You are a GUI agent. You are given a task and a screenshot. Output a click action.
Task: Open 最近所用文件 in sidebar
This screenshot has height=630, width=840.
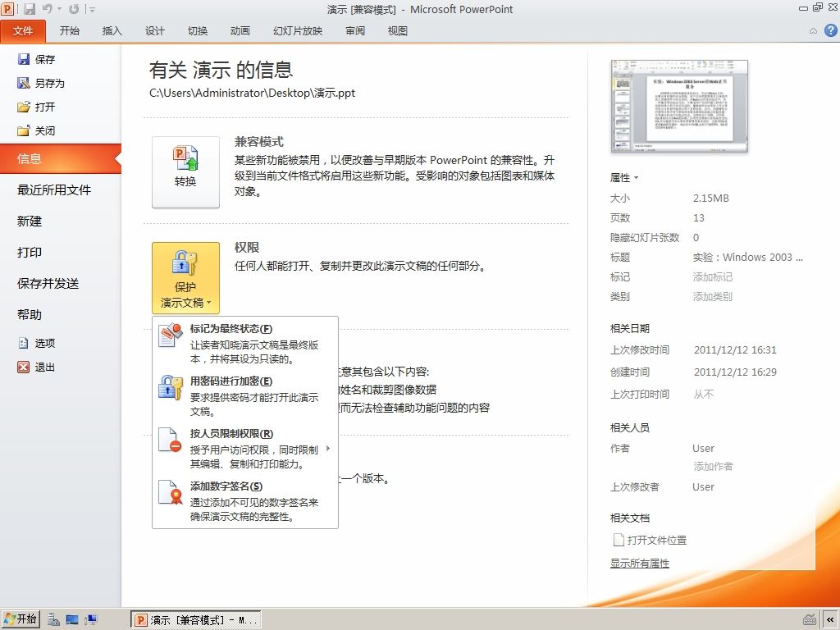pos(54,189)
